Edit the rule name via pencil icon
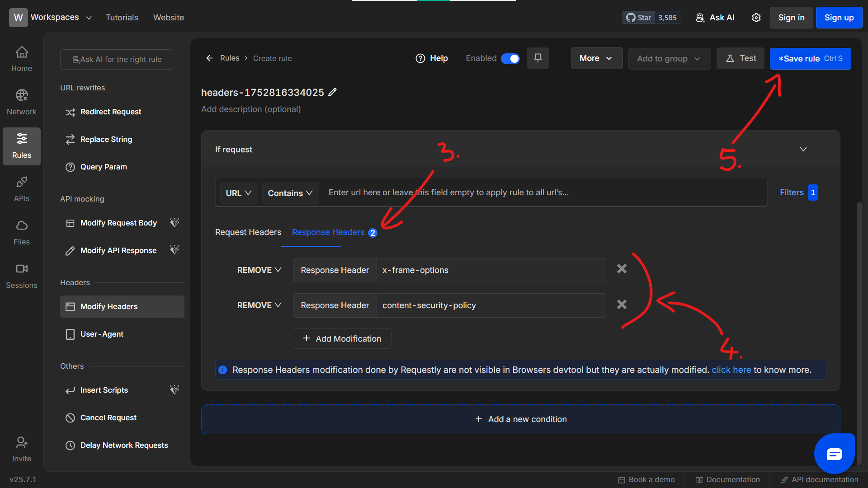The image size is (868, 488). [x=333, y=92]
